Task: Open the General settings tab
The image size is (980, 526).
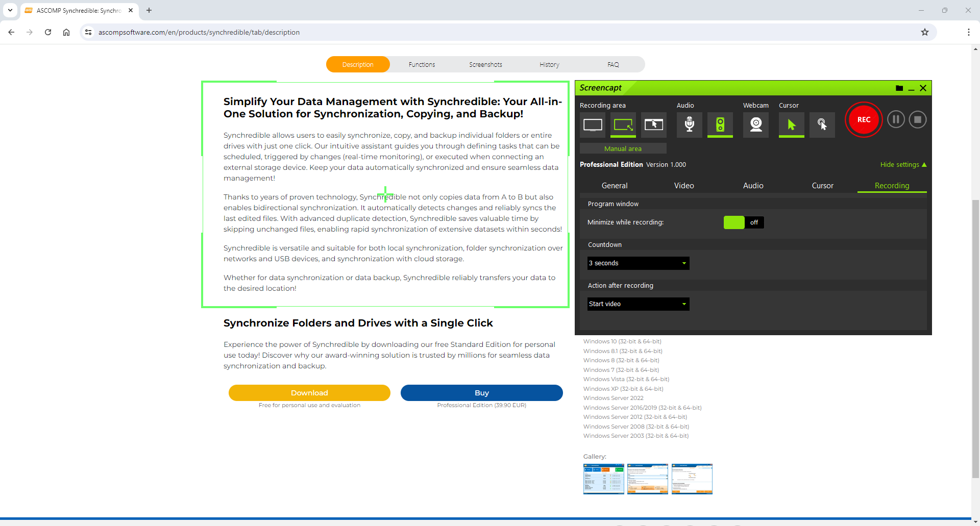Action: [x=615, y=186]
